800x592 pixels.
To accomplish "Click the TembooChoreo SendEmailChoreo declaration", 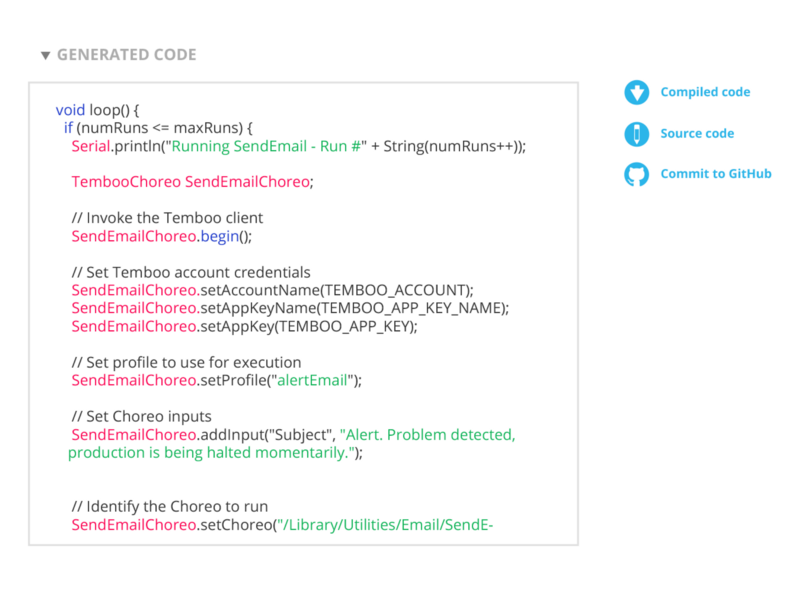I will tap(192, 182).
